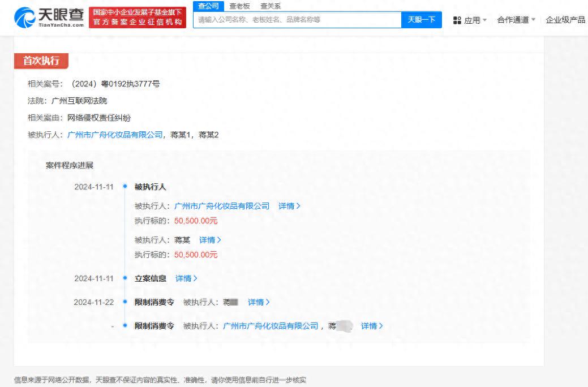View 详情 for company's 被执行人 record

(289, 206)
